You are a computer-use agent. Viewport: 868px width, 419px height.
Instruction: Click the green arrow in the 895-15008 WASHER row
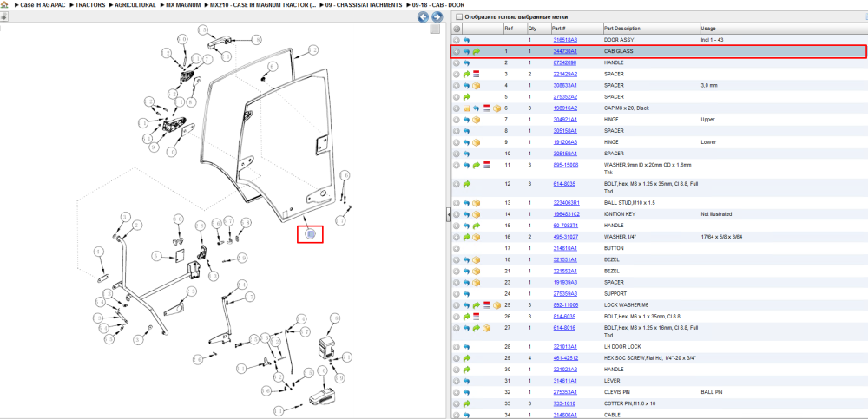pyautogui.click(x=476, y=165)
